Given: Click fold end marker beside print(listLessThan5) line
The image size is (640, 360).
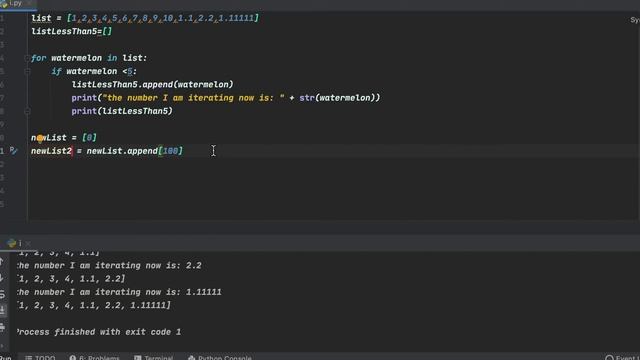Looking at the screenshot, I should [x=27, y=111].
